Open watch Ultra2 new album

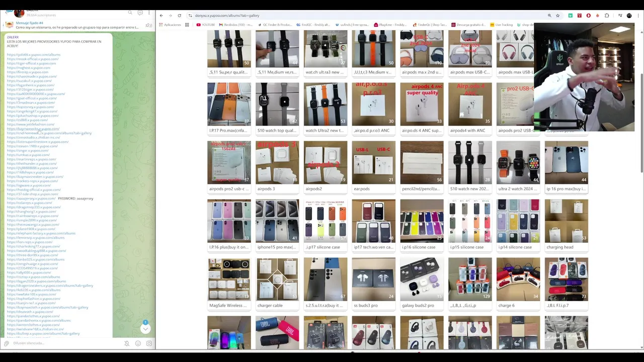point(325,108)
